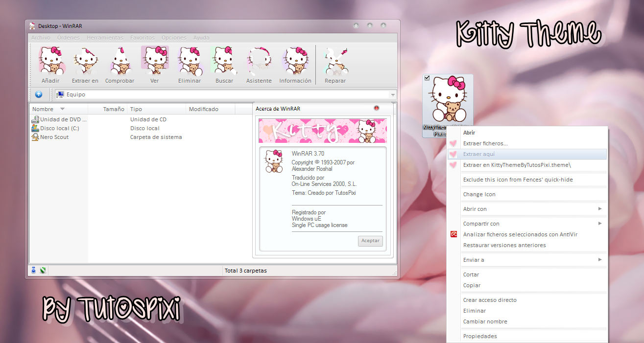
Task: Click the Disco local (C:) drive icon
Action: tap(35, 128)
